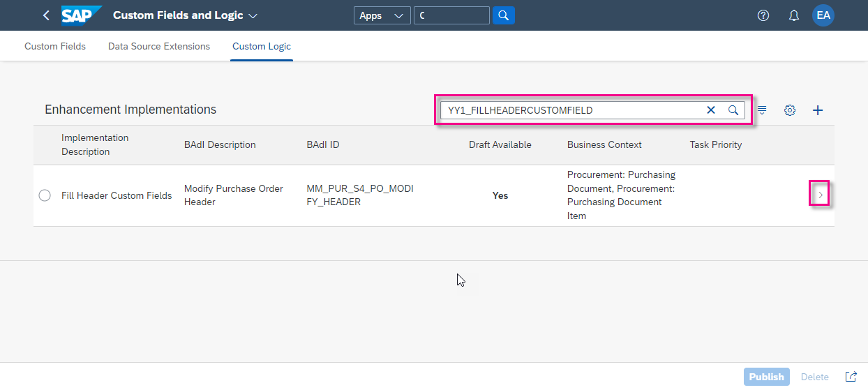Select the Fill Header Custom Fields radio button
Viewport: 868px width, 390px height.
[45, 195]
